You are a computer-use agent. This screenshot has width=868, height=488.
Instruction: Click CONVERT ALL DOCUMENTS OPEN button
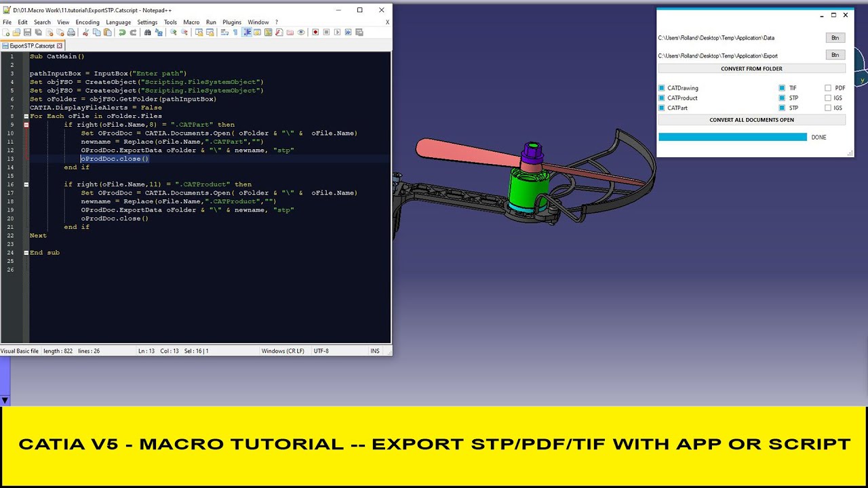coord(751,120)
